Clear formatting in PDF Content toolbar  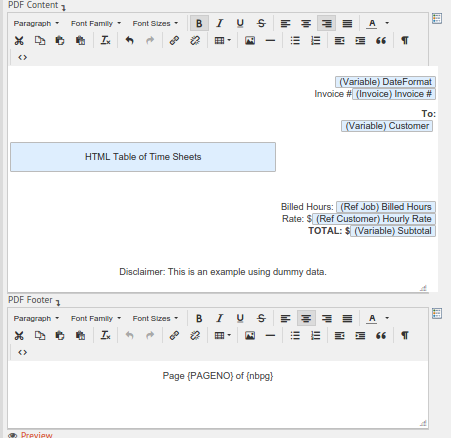(x=105, y=41)
